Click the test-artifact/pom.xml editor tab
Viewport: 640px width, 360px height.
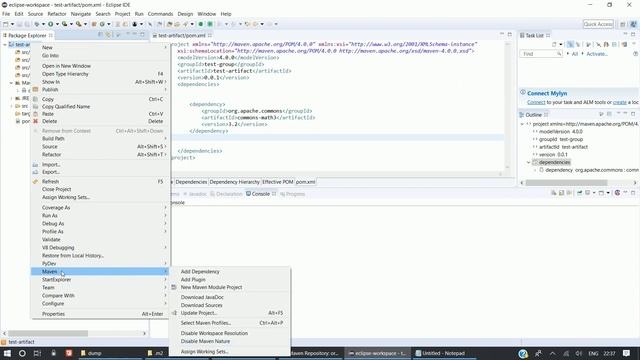(182, 36)
